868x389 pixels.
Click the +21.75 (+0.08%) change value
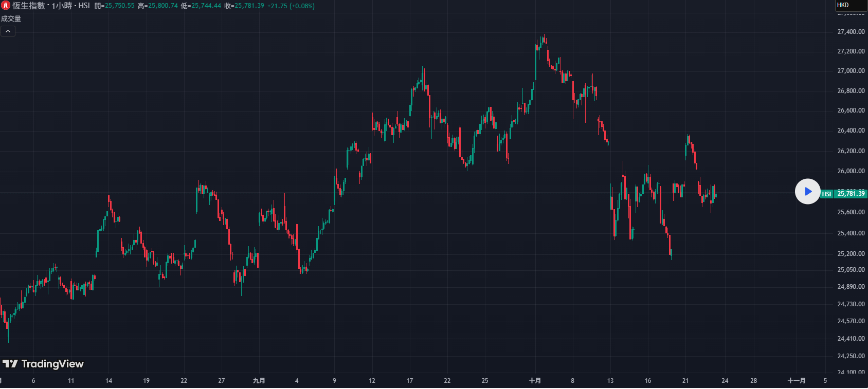(x=291, y=6)
